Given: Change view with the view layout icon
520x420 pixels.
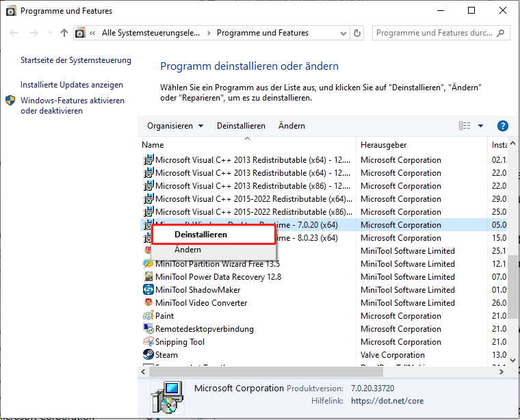Looking at the screenshot, I should pos(465,126).
